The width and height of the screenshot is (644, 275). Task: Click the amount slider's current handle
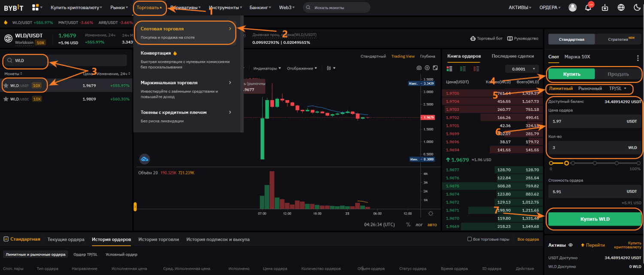click(566, 163)
